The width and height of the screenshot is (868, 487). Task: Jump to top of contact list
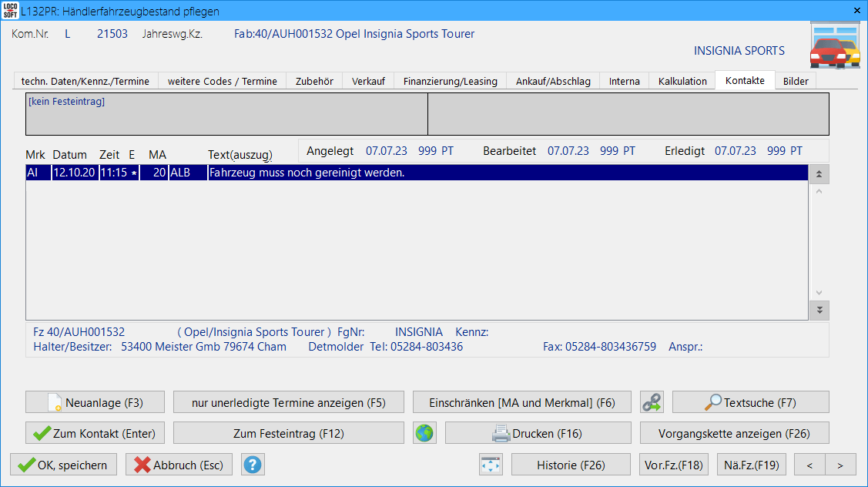click(819, 174)
